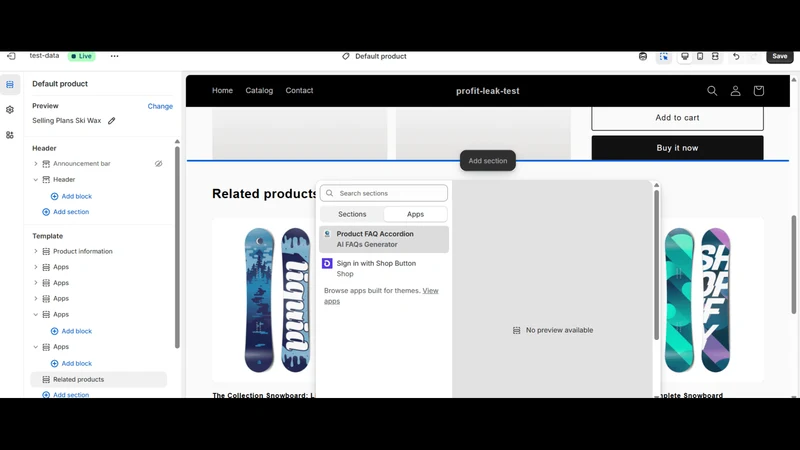Click the No preview available icon
The height and width of the screenshot is (450, 800).
pyautogui.click(x=516, y=331)
